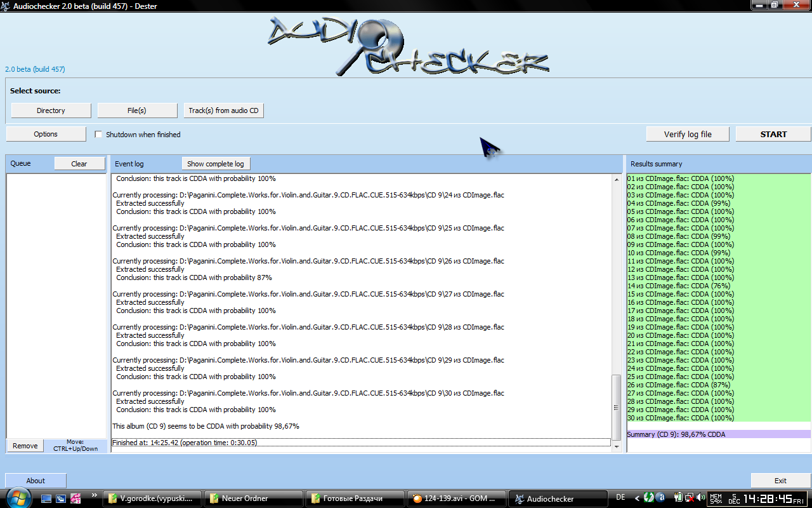Open the About dialog
812x508 pixels.
36,481
